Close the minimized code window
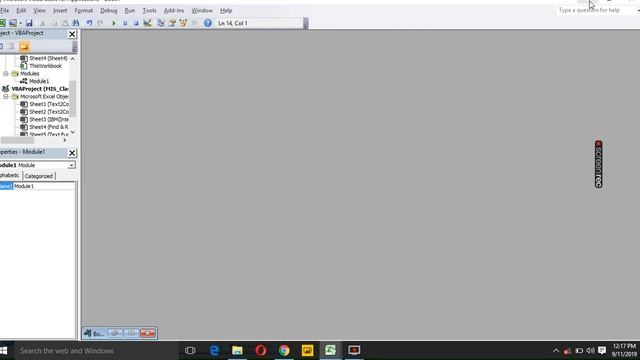The height and width of the screenshot is (360, 640). pos(147,333)
